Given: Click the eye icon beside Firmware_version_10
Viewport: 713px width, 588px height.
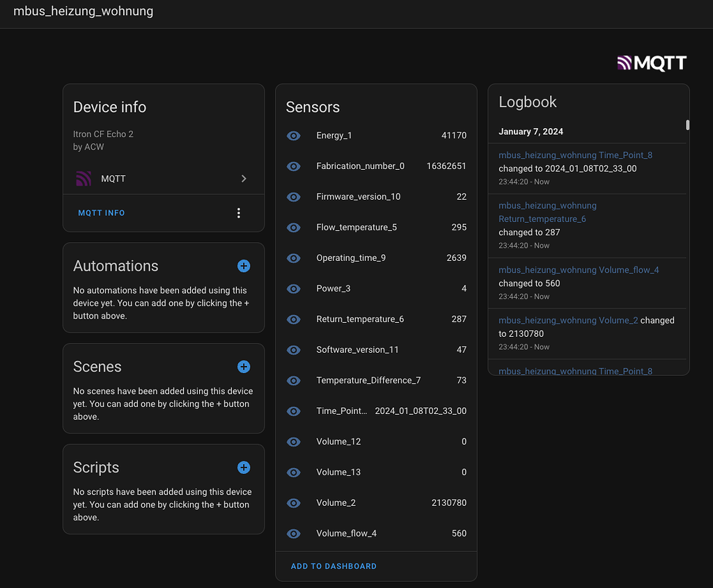Looking at the screenshot, I should [x=294, y=197].
